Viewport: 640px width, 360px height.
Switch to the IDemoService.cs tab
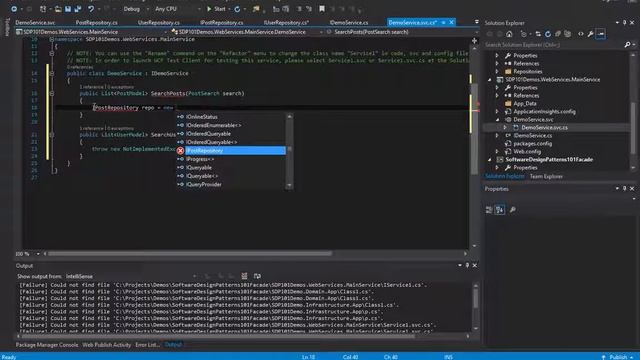(x=349, y=22)
